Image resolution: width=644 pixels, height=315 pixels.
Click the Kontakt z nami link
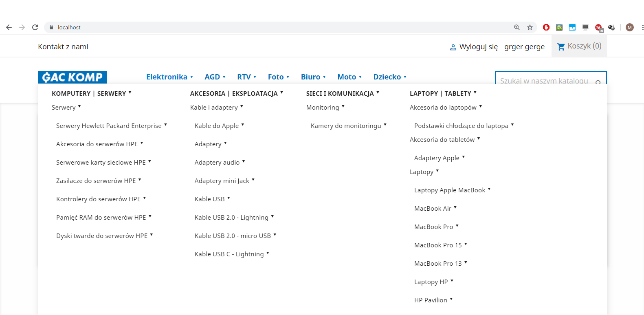(x=63, y=46)
